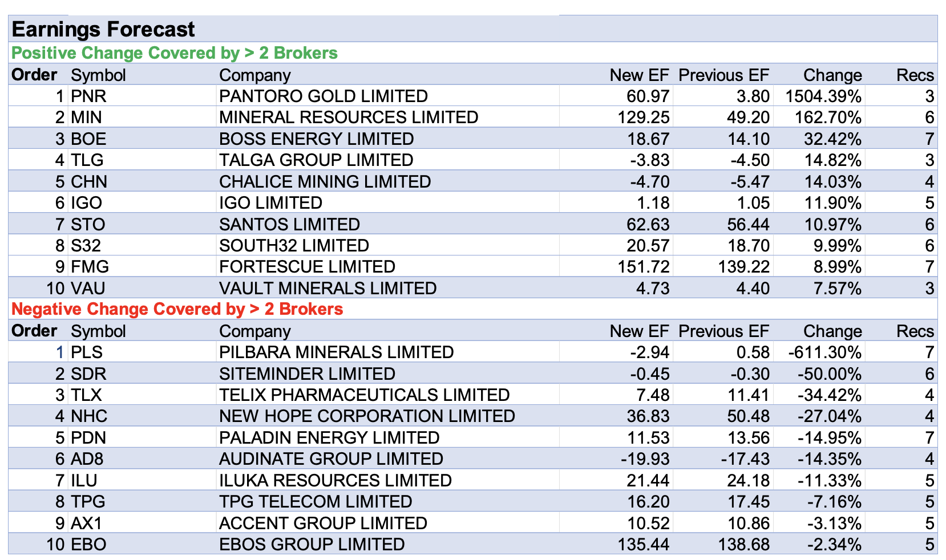The height and width of the screenshot is (560, 946).
Task: Click TPG Telecom's change value -7.16%
Action: tap(834, 502)
